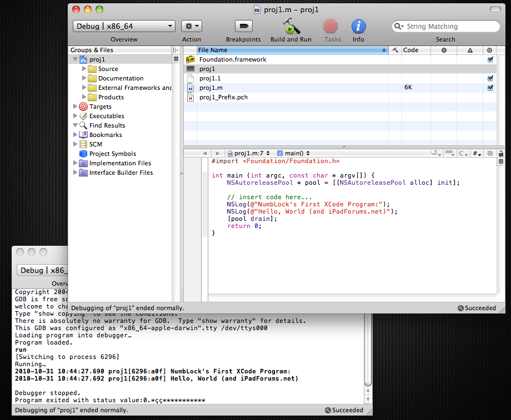Collapse the Find Results group

76,125
